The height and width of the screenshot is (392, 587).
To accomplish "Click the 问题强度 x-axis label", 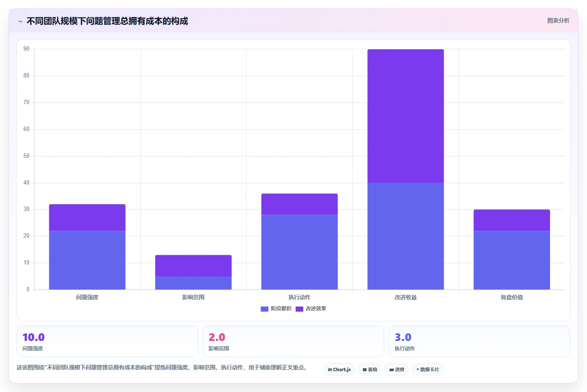I will pyautogui.click(x=87, y=297).
